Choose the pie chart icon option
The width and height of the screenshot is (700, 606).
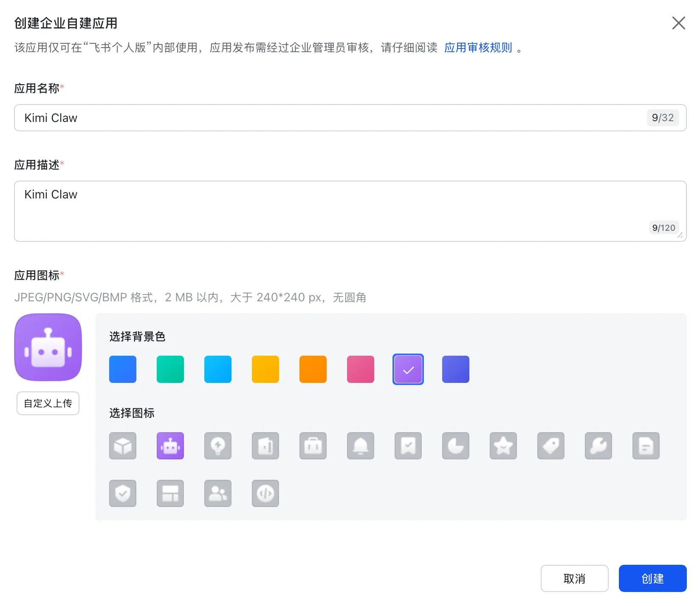456,446
